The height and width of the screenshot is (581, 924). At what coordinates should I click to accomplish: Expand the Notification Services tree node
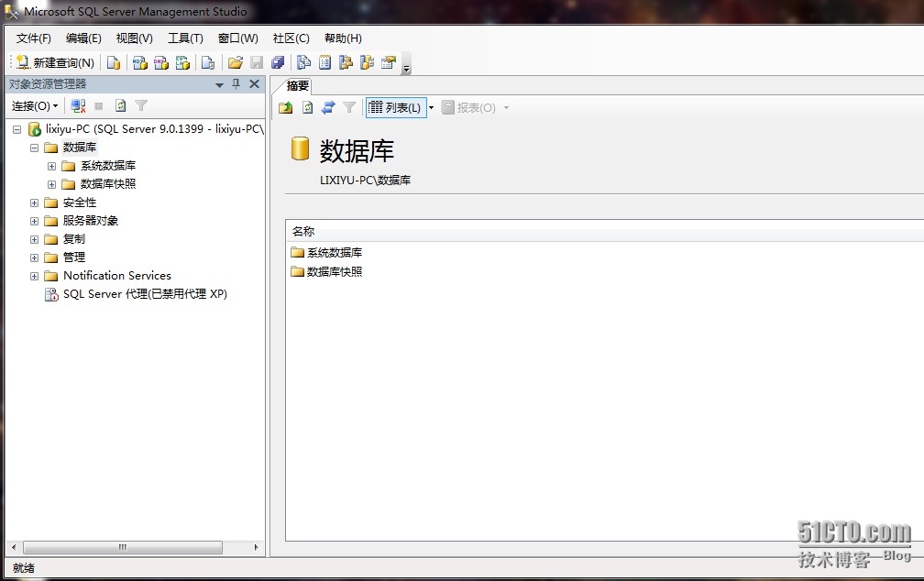pos(34,276)
